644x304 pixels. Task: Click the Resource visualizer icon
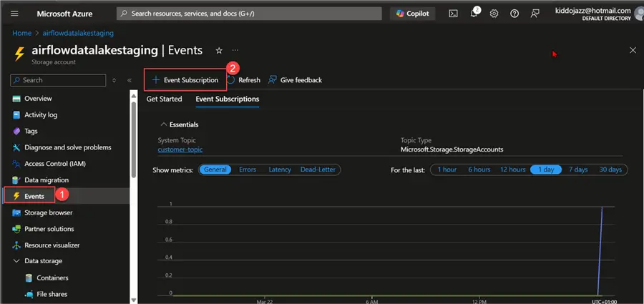[x=16, y=245]
